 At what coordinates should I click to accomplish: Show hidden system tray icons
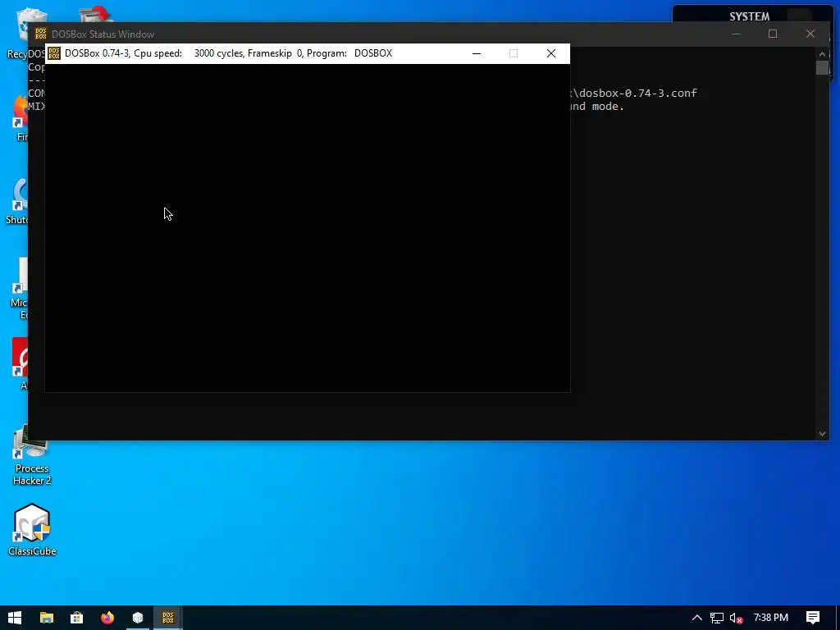coord(697,618)
